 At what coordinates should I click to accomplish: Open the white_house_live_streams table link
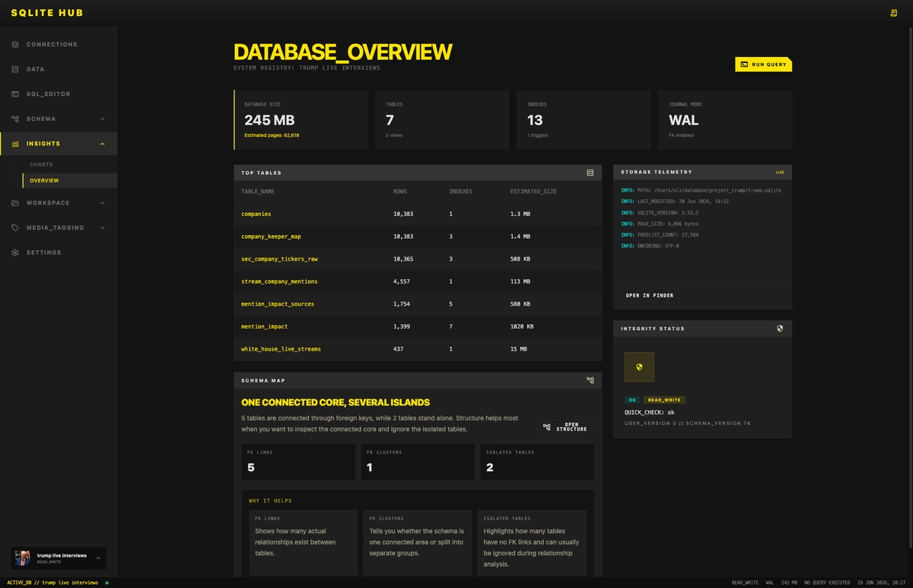click(x=281, y=349)
